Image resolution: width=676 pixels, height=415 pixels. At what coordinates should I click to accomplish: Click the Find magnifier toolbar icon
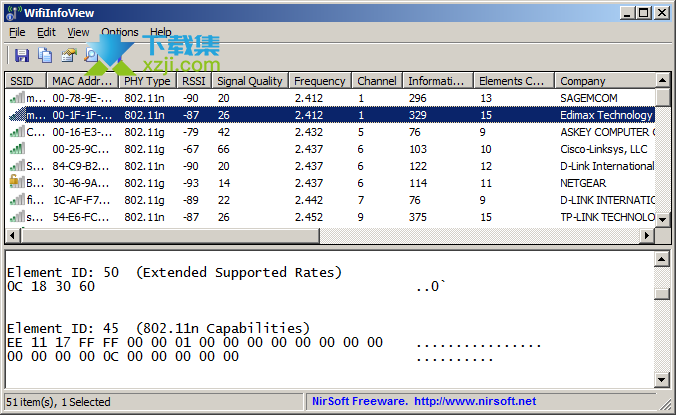[91, 55]
